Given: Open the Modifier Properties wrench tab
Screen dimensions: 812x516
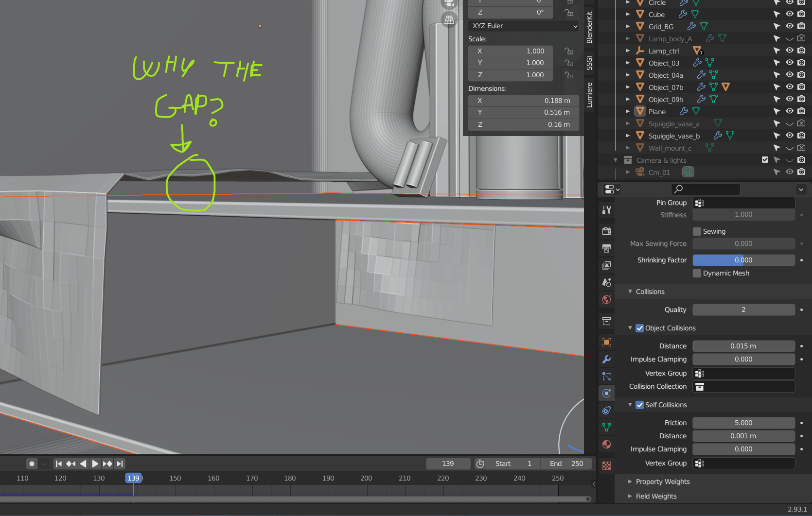Looking at the screenshot, I should tap(606, 360).
